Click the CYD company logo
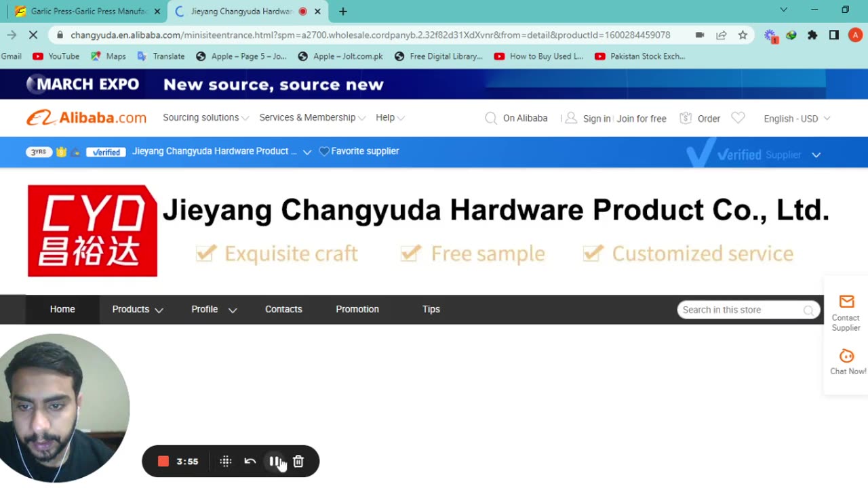The width and height of the screenshot is (868, 488). (92, 231)
